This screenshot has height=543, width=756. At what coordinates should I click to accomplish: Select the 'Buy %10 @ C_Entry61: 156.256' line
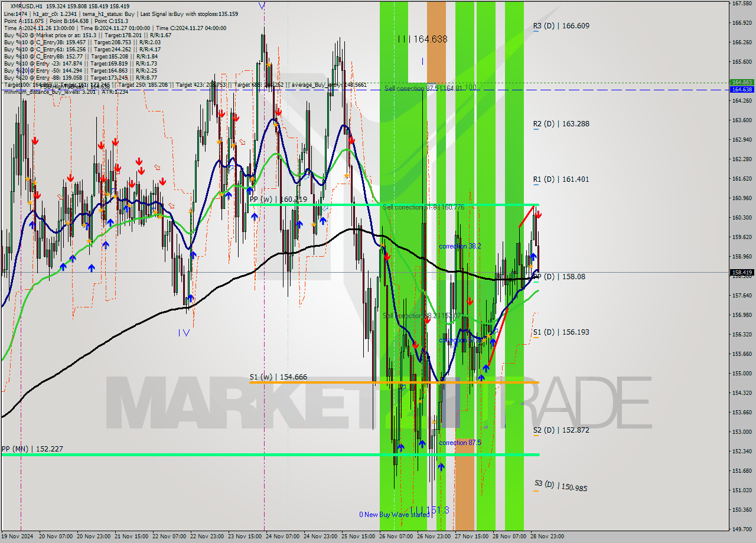click(82, 50)
